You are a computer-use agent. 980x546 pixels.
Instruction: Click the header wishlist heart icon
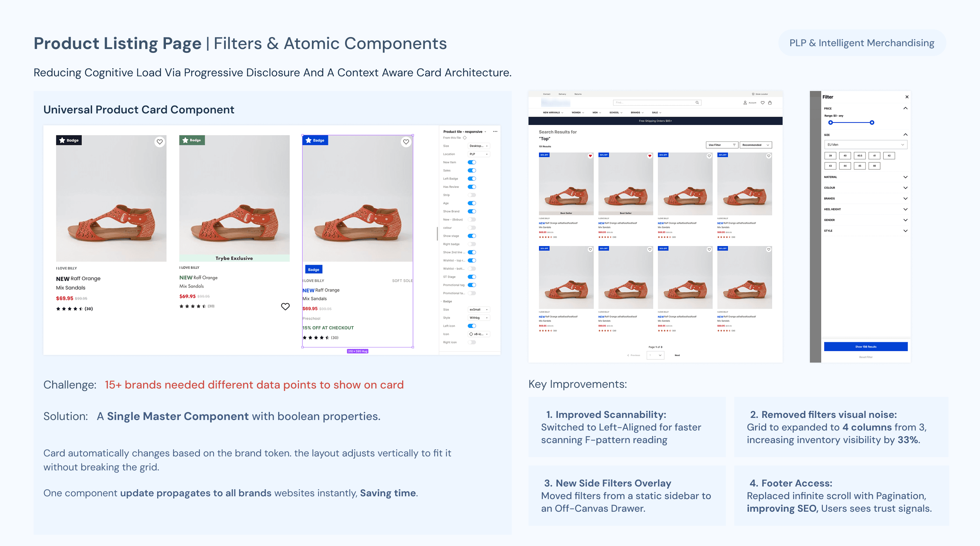pos(762,102)
